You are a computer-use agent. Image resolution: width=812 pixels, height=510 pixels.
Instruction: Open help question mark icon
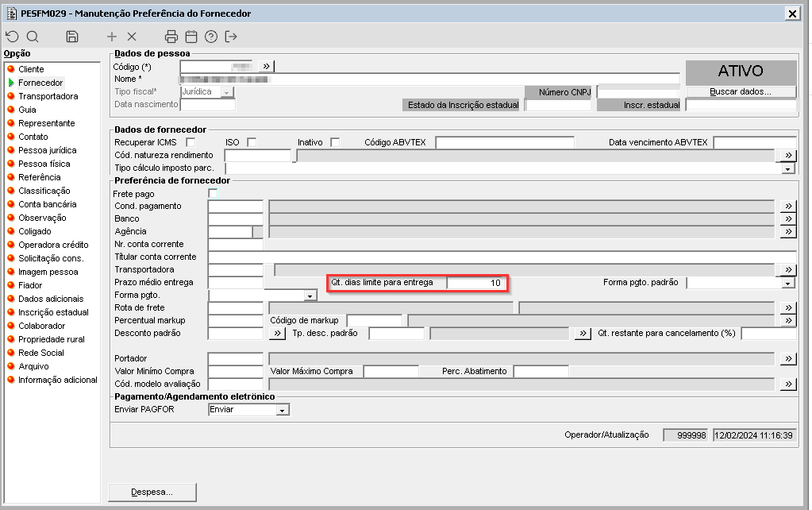coord(211,37)
